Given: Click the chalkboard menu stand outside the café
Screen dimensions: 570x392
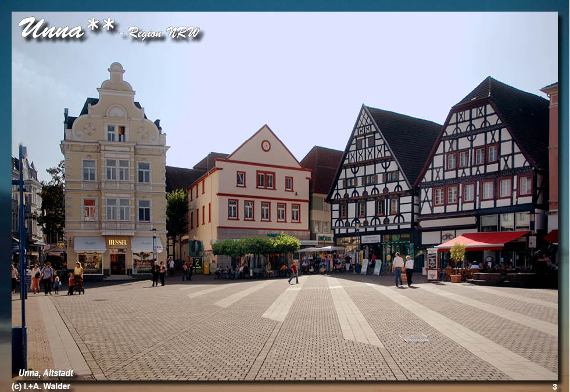Looking at the screenshot, I should 433,260.
